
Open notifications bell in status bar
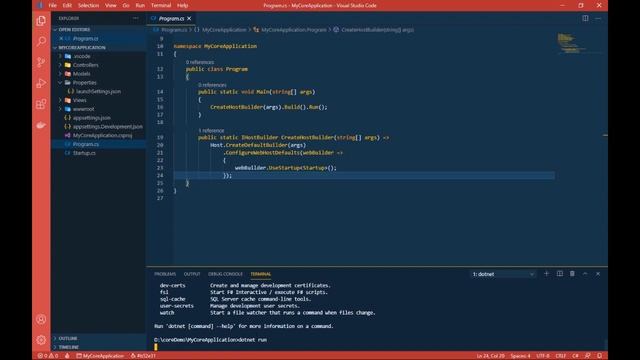pos(600,356)
